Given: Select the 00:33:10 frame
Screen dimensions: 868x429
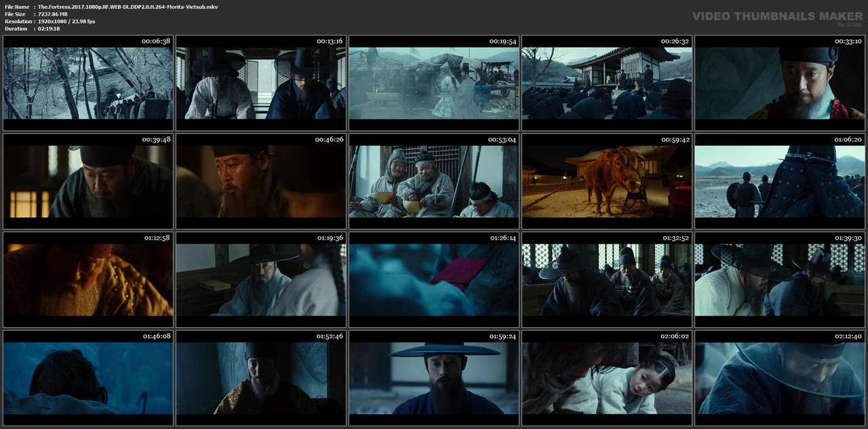Looking at the screenshot, I should 780,83.
